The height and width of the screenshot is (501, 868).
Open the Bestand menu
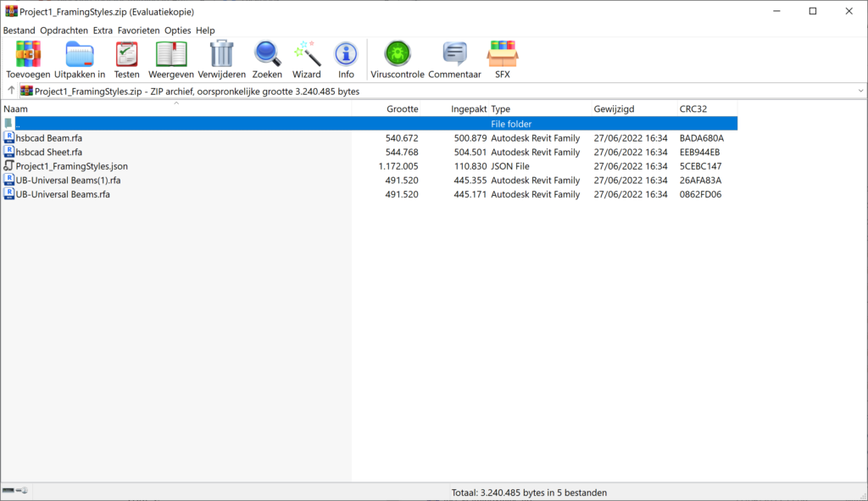pyautogui.click(x=19, y=31)
